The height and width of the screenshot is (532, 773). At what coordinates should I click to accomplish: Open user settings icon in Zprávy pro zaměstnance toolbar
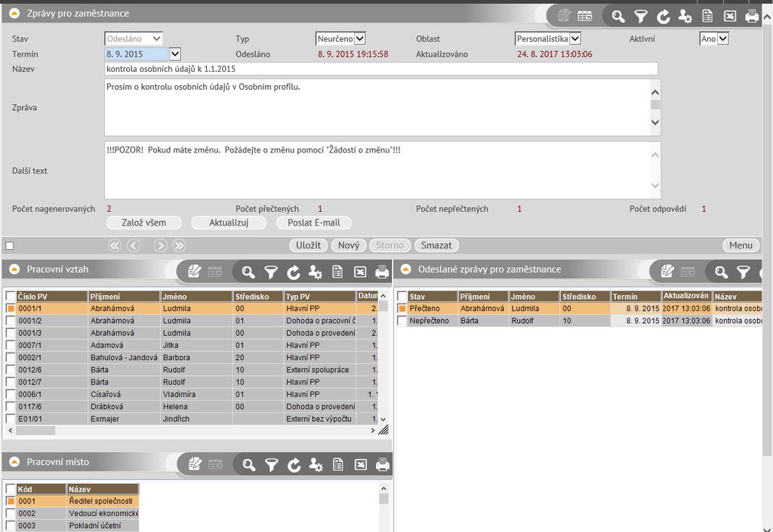click(685, 17)
